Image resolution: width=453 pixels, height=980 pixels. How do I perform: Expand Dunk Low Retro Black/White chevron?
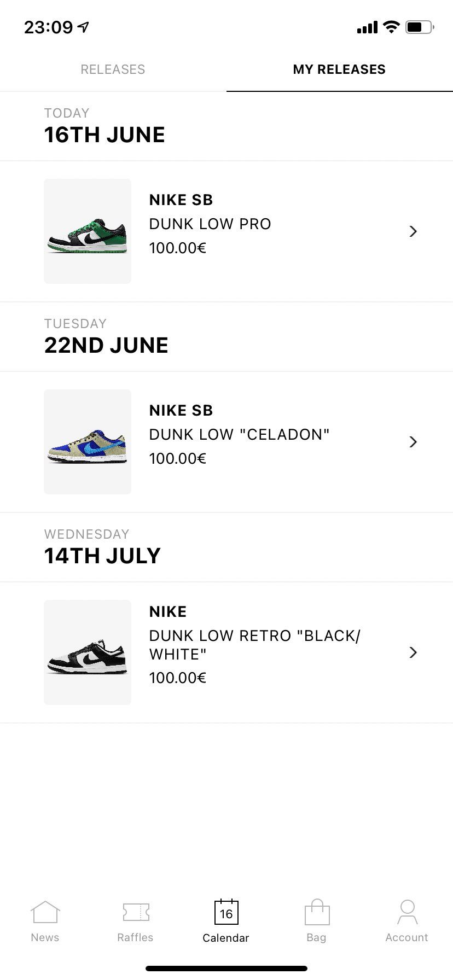[413, 652]
